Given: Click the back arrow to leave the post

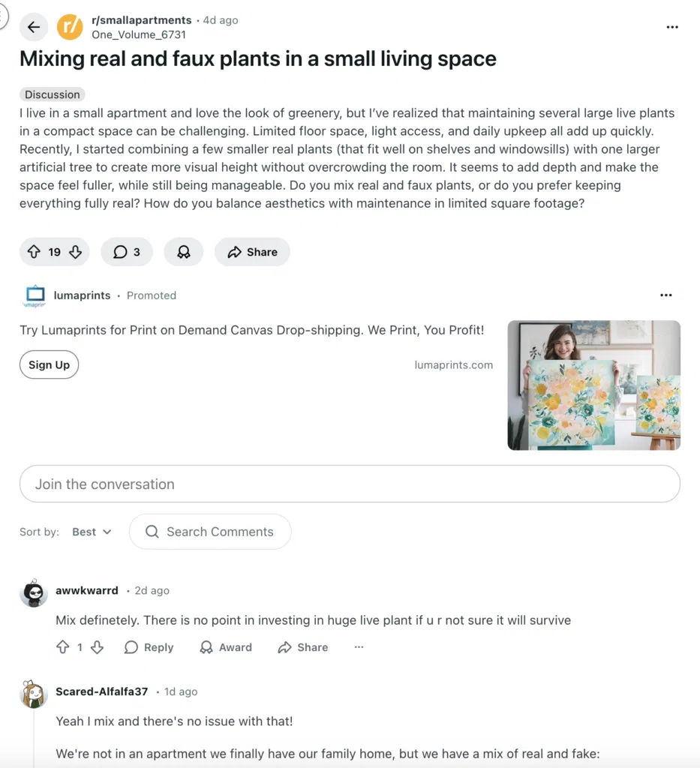Looking at the screenshot, I should click(x=33, y=27).
